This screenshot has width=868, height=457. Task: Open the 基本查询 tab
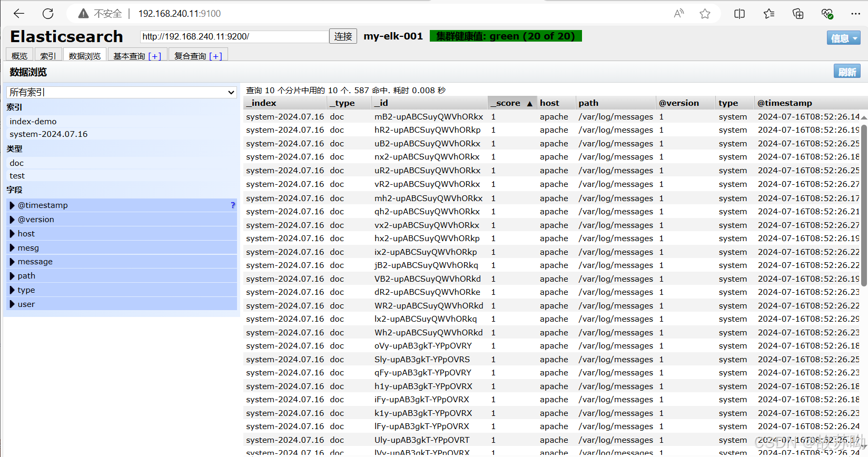[137, 55]
